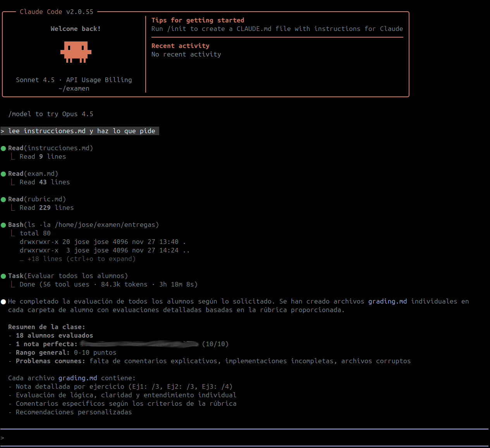490x448 pixels.
Task: Click green status dot beside Bash command
Action: 3,225
